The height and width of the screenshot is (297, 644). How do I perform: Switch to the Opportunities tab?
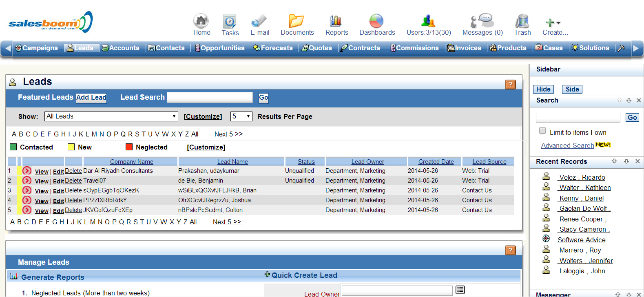[x=220, y=48]
